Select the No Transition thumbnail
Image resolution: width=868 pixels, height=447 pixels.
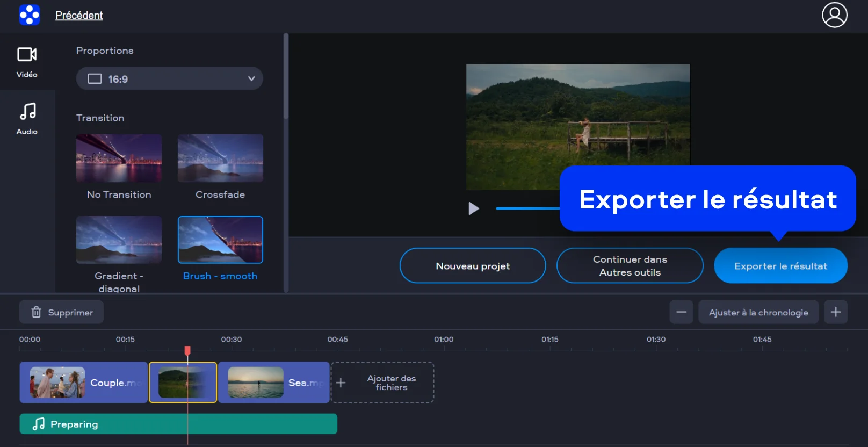point(119,158)
